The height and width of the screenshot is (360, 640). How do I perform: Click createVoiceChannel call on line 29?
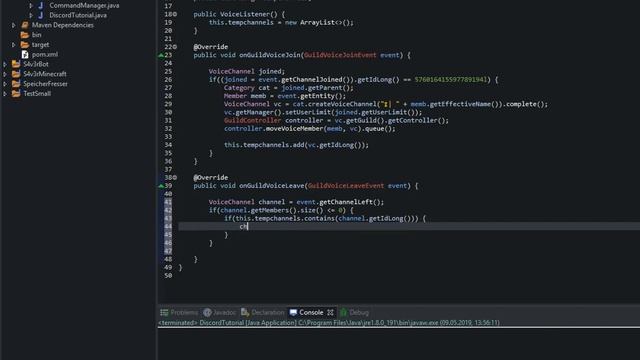pos(342,104)
